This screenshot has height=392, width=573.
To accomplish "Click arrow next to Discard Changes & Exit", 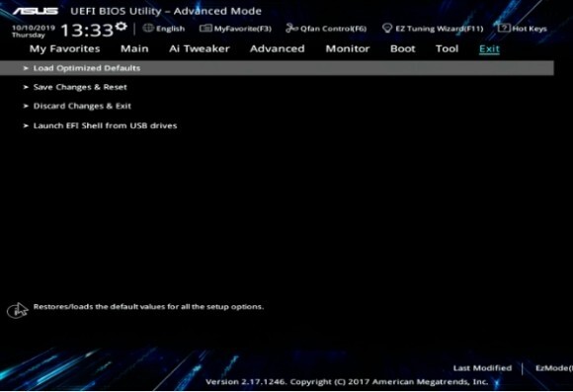I will pyautogui.click(x=26, y=106).
